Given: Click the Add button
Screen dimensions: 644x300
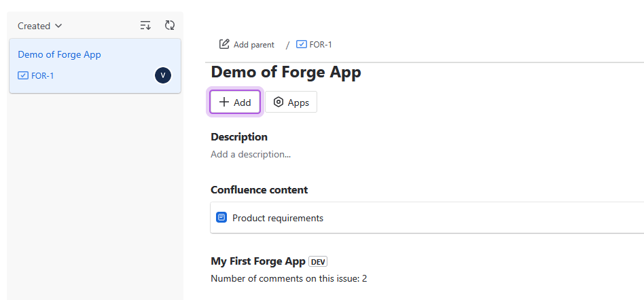Looking at the screenshot, I should pyautogui.click(x=235, y=102).
